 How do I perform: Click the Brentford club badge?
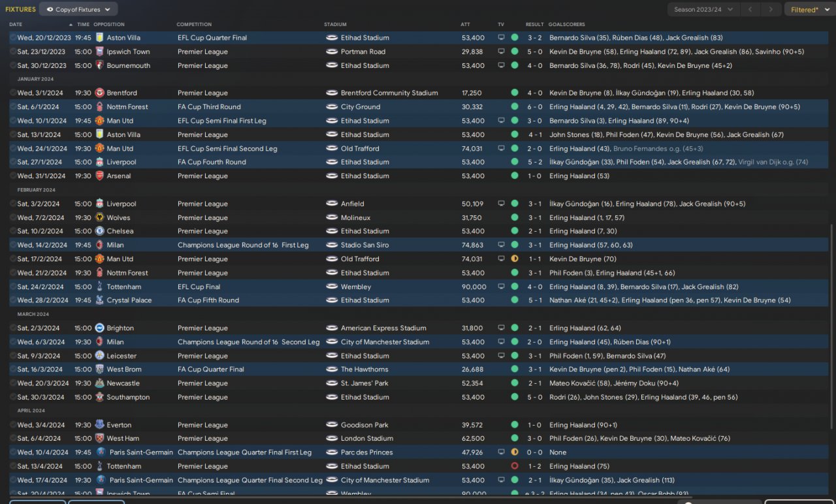pyautogui.click(x=100, y=93)
